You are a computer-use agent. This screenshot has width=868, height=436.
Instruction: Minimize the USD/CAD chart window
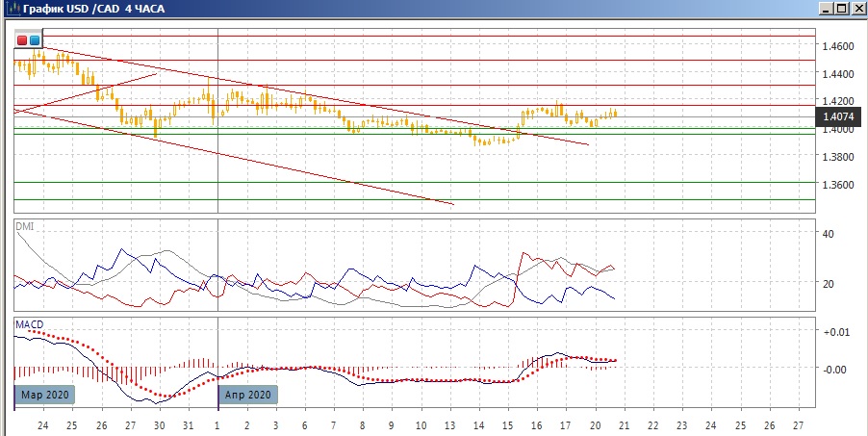click(x=827, y=9)
